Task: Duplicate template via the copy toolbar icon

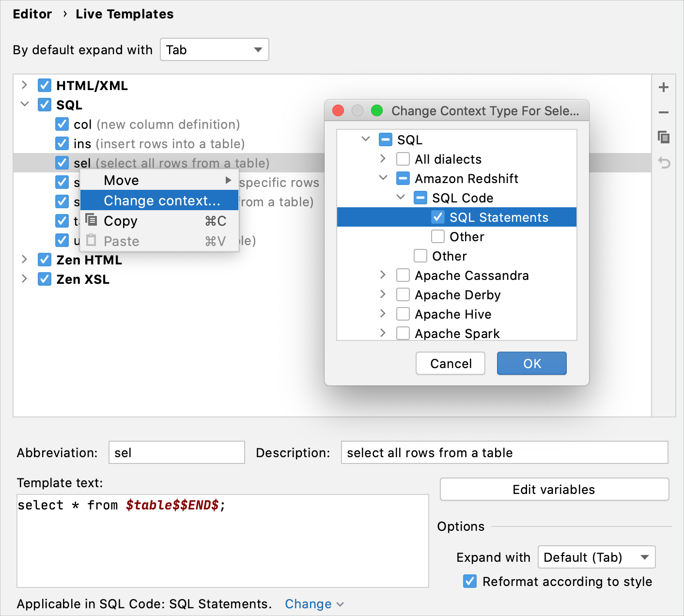Action: pyautogui.click(x=664, y=138)
